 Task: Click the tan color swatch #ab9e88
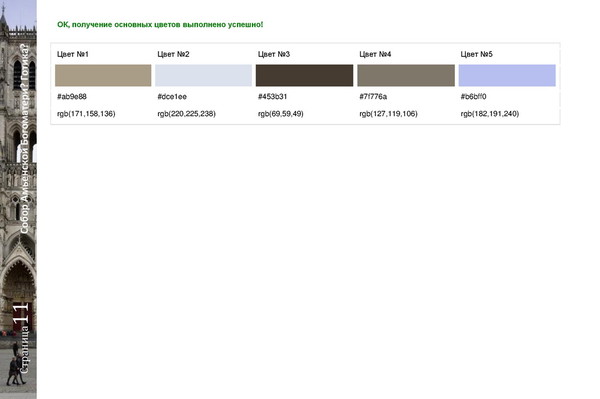pyautogui.click(x=103, y=75)
